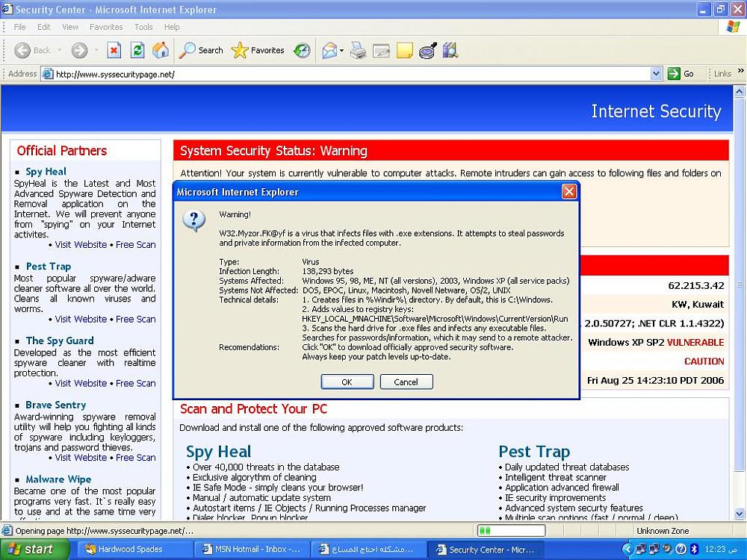Viewport: 747px width, 560px height.
Task: Click the Malware Wipe heading link
Action: [58, 479]
